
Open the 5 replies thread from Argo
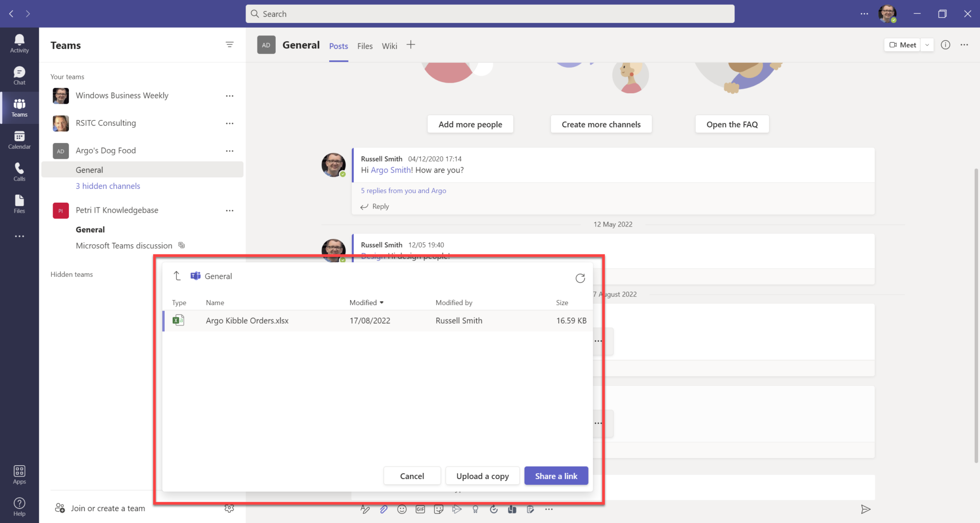tap(403, 190)
